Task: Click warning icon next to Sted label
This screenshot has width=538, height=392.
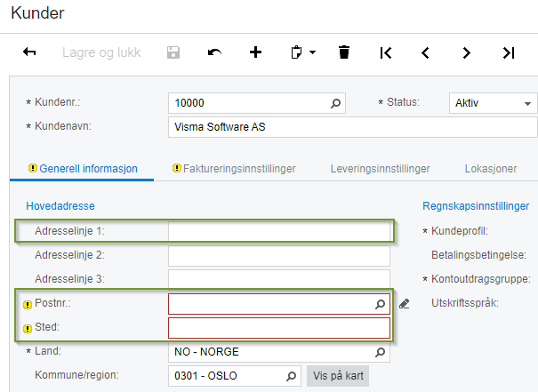Action: 28,329
